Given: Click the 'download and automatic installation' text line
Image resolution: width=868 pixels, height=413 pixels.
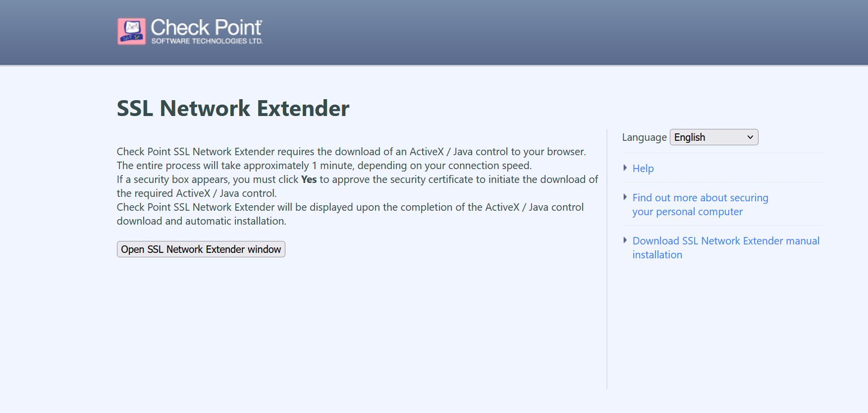Looking at the screenshot, I should [201, 221].
